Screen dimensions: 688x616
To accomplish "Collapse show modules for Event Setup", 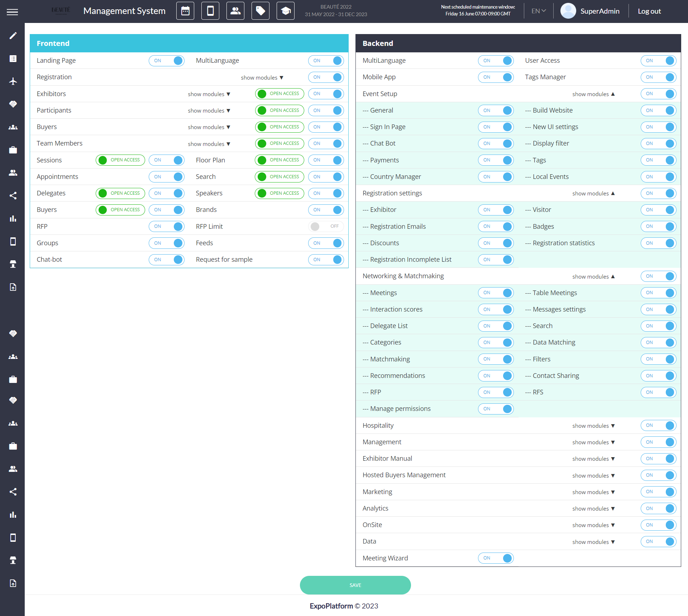I will [x=593, y=94].
